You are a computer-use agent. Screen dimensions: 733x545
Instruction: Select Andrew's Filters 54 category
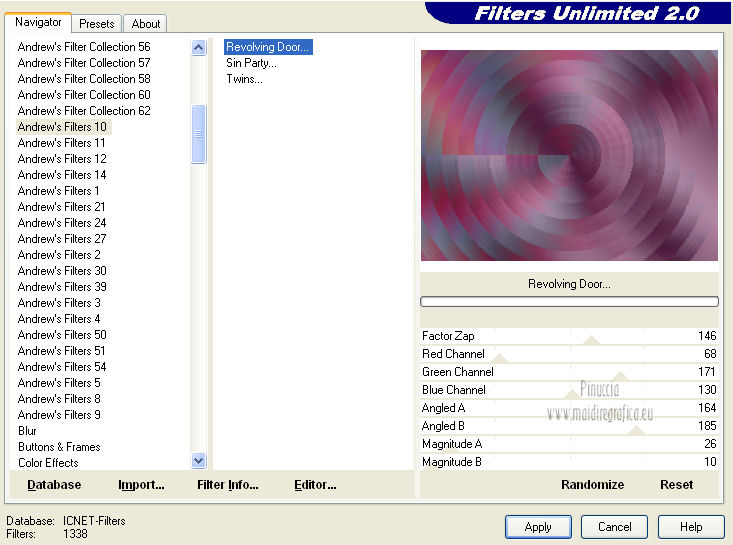[x=62, y=366]
